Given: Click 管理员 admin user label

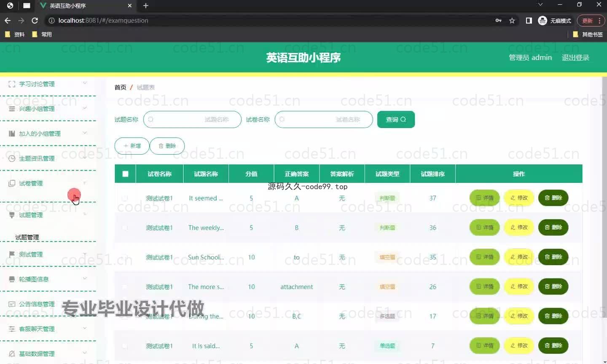Looking at the screenshot, I should (x=530, y=58).
